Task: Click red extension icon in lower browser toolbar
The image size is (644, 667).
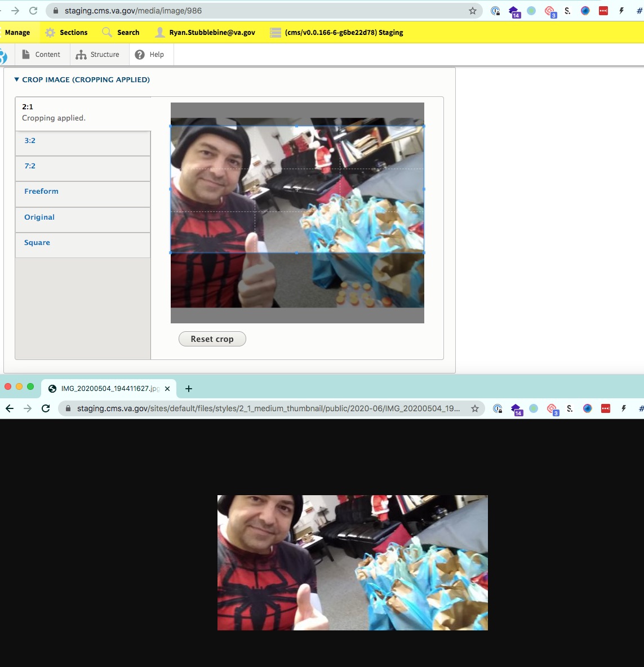Action: click(606, 409)
